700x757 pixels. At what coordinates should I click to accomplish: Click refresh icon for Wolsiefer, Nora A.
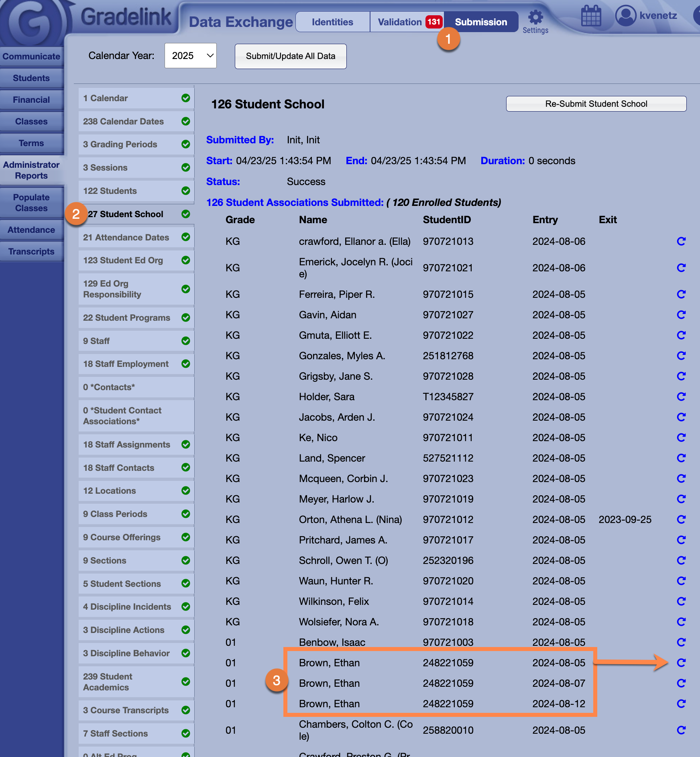coord(681,622)
